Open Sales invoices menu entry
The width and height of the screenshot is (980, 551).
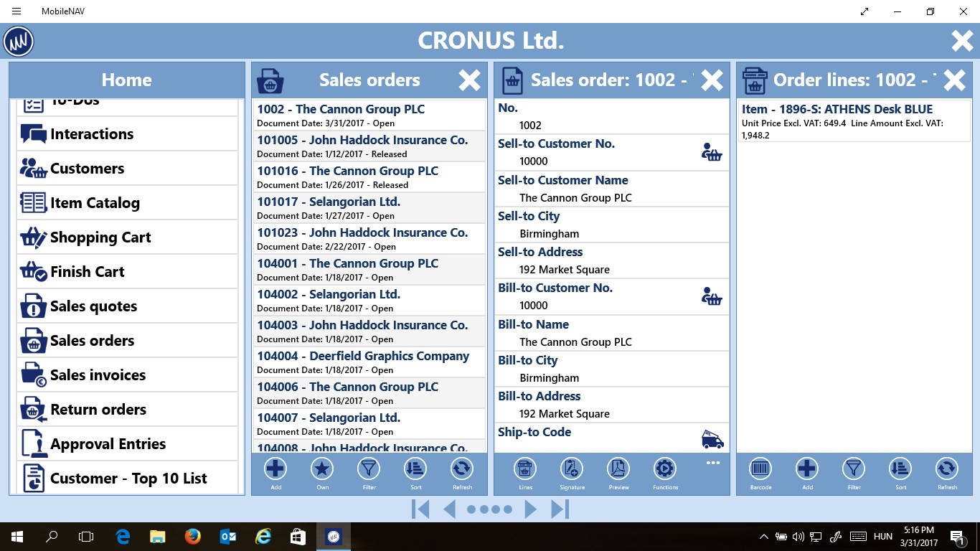point(127,375)
